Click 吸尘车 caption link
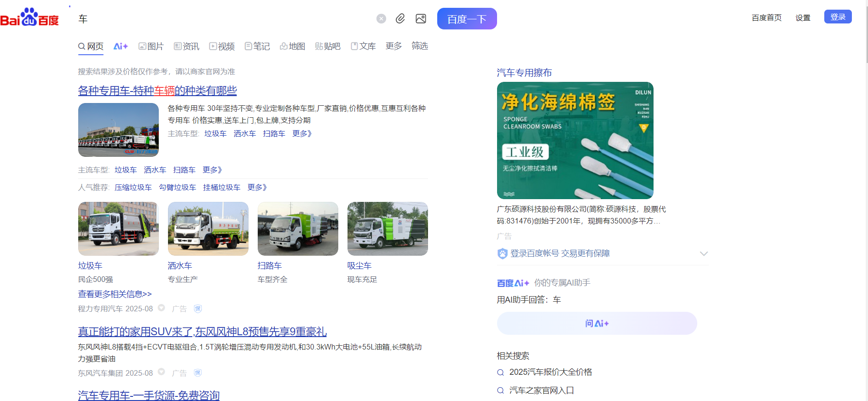The width and height of the screenshot is (868, 401). [x=359, y=265]
